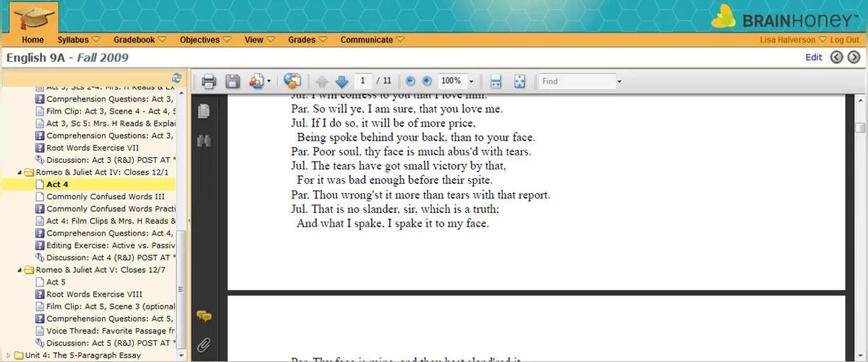The image size is (868, 362).
Task: Click the Find text field
Action: click(x=576, y=81)
